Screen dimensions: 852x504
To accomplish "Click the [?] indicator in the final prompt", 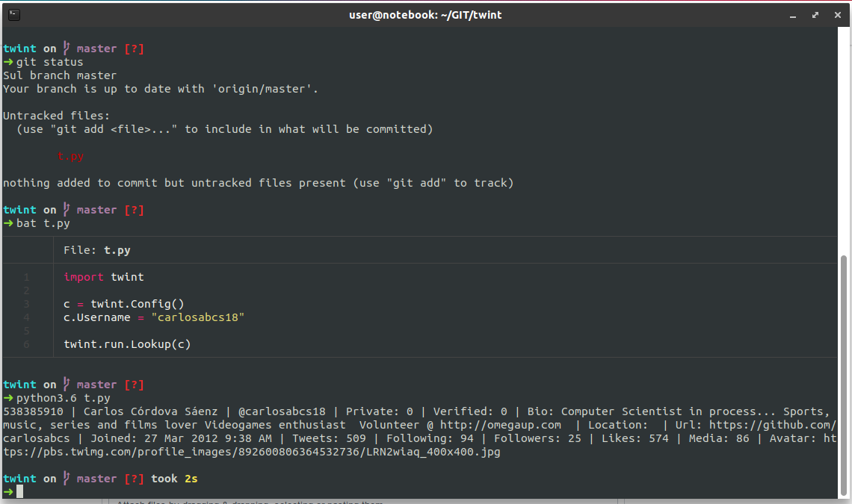I will (133, 478).
